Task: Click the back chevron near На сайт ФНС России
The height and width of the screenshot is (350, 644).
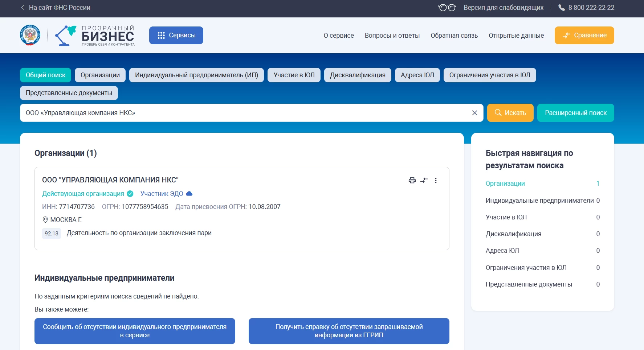Action: click(x=23, y=7)
